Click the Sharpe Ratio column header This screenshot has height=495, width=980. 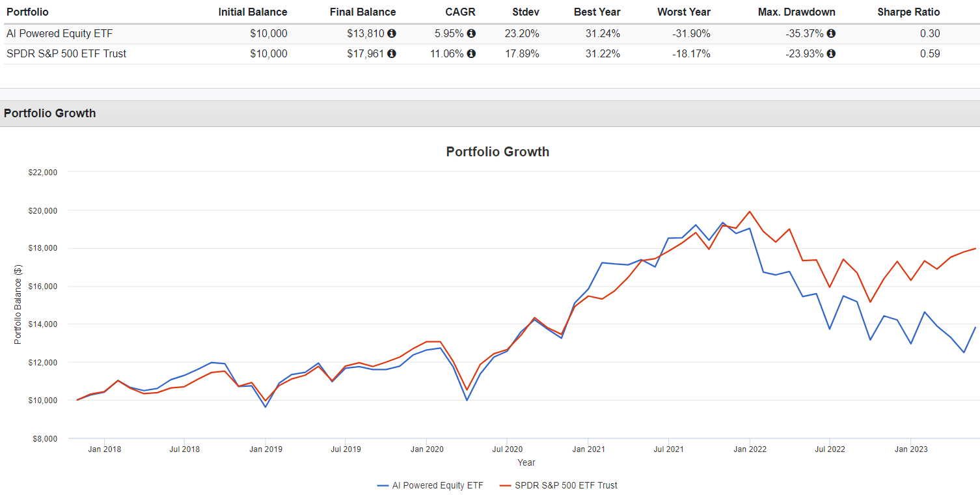(908, 12)
